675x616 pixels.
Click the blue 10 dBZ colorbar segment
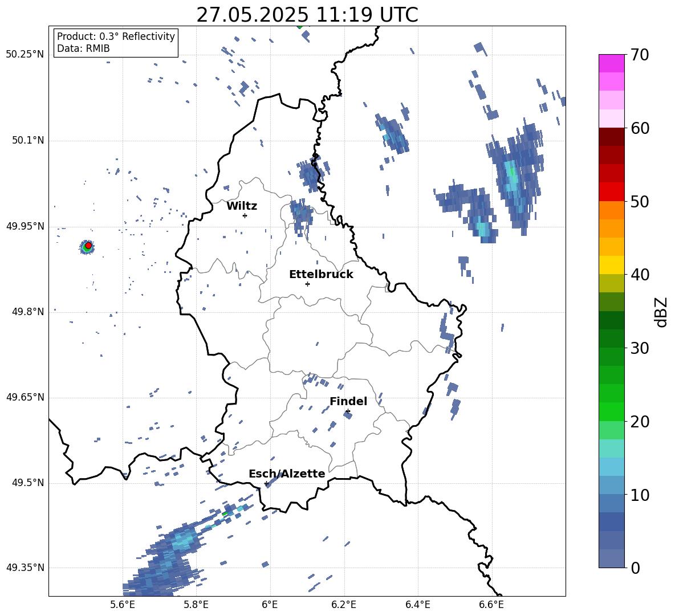(x=611, y=485)
